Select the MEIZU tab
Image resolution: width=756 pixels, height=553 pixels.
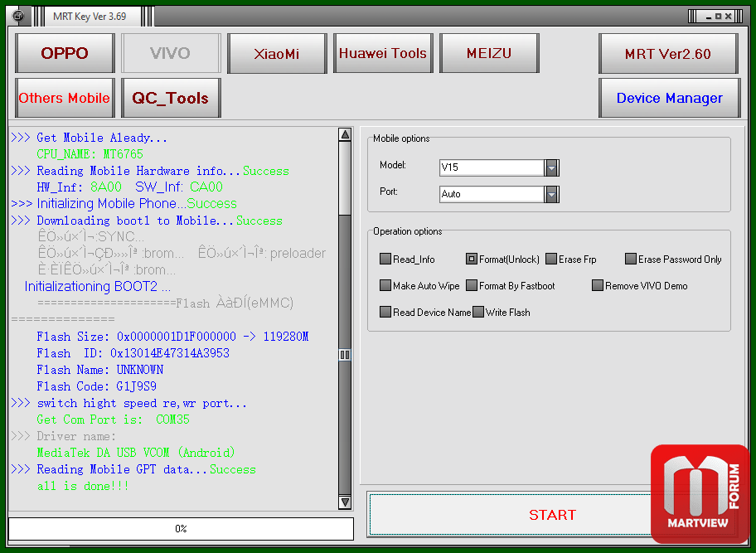click(x=489, y=53)
